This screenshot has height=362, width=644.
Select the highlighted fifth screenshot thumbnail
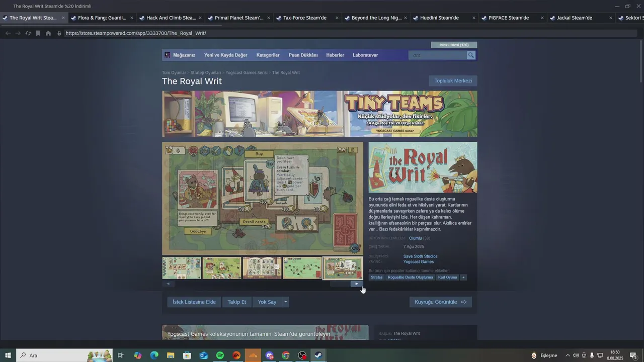click(x=343, y=268)
